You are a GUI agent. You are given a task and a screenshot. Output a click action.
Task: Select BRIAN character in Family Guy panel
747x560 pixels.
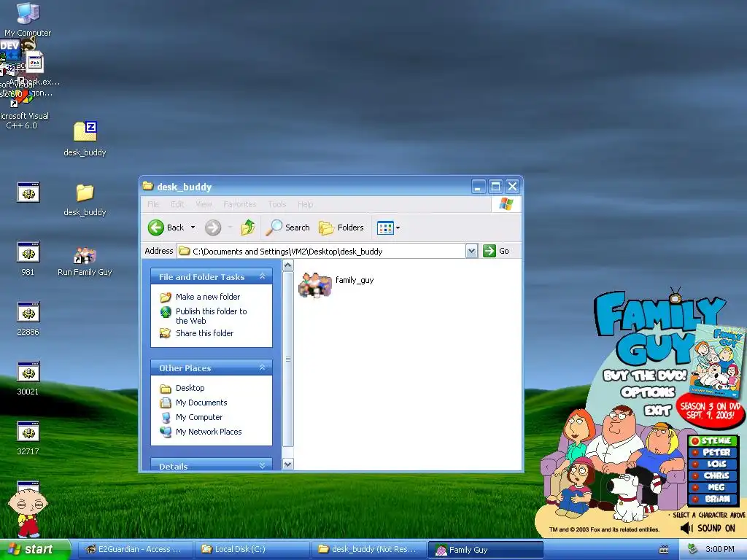(712, 499)
